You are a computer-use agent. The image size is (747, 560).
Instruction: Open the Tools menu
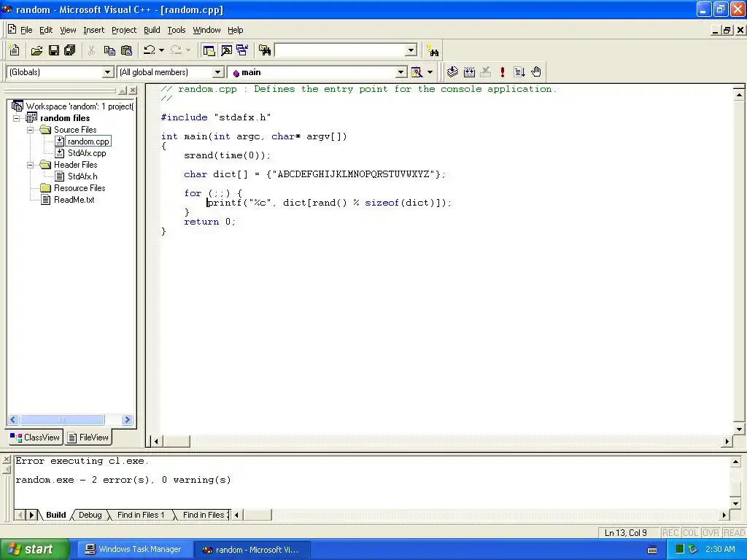coord(177,30)
